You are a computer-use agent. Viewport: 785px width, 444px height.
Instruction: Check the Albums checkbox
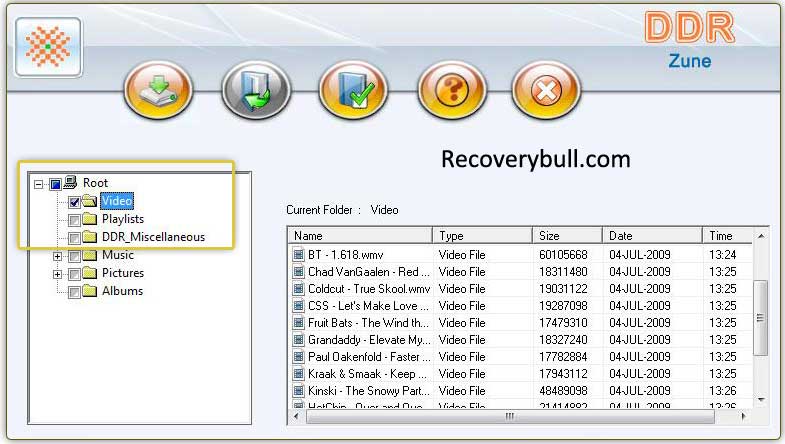pos(74,292)
